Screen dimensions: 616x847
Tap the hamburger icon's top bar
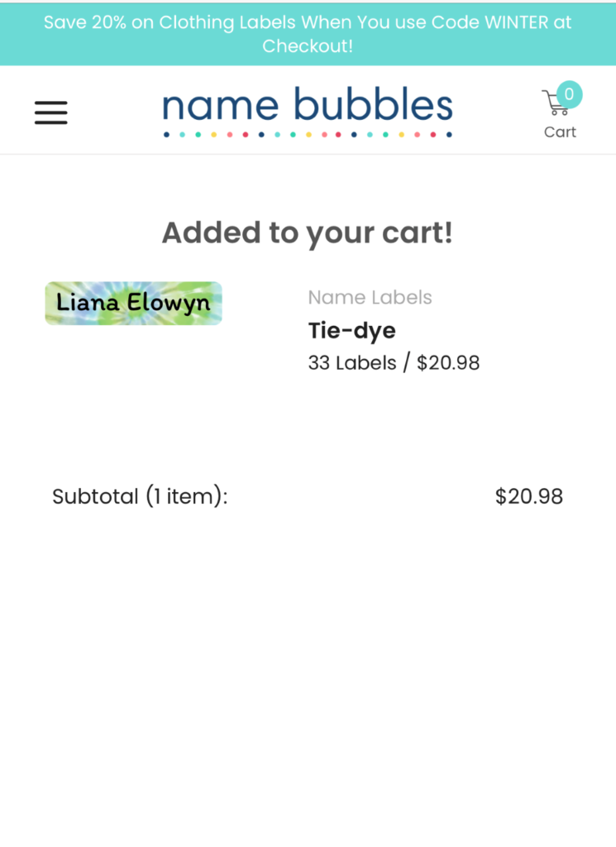(50, 103)
